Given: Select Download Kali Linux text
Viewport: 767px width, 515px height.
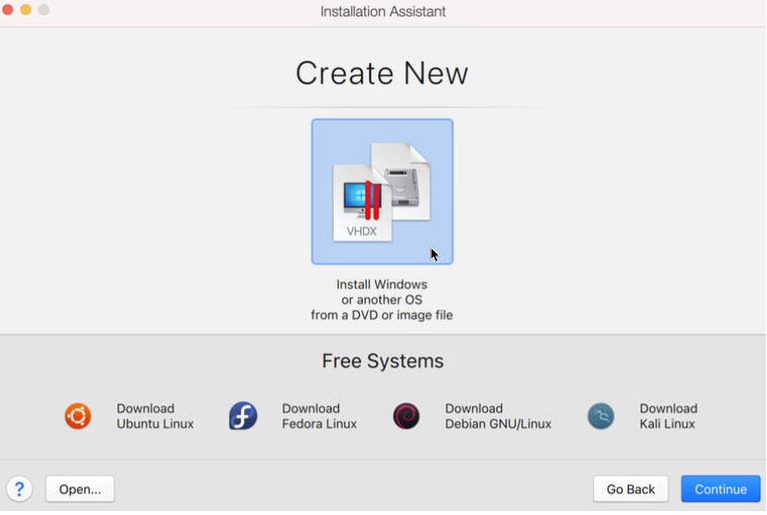Looking at the screenshot, I should point(668,416).
